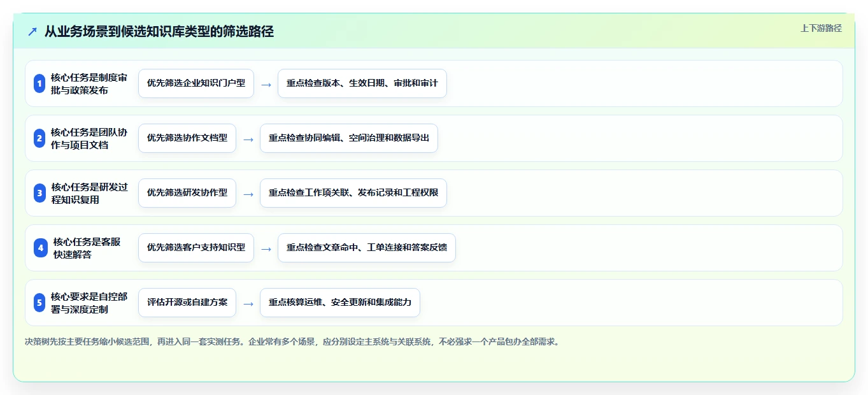
Task: Select 核心要求是自控部署与深度定制 text
Action: [89, 303]
